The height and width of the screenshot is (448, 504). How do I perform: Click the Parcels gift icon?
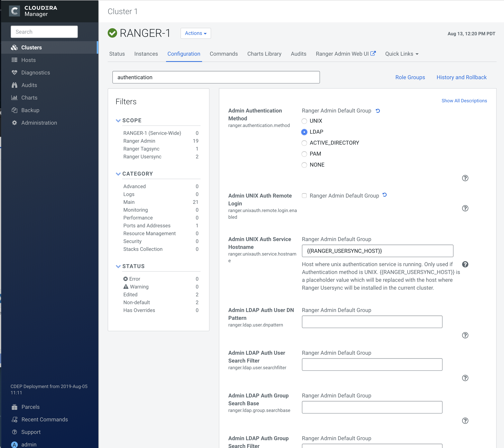(14, 407)
